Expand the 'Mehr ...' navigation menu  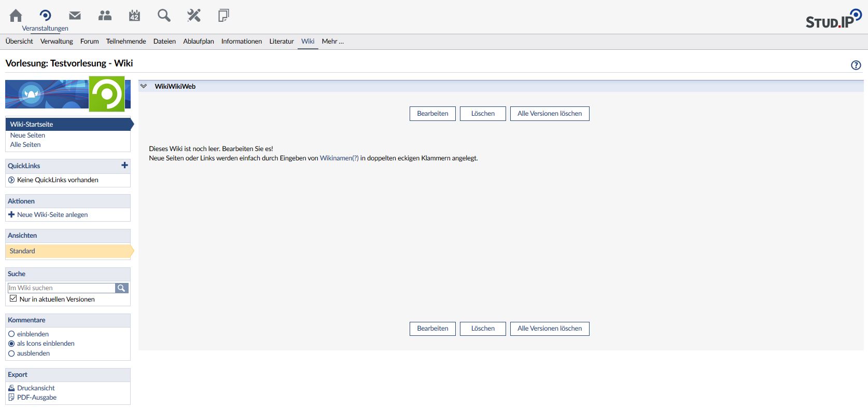(332, 42)
